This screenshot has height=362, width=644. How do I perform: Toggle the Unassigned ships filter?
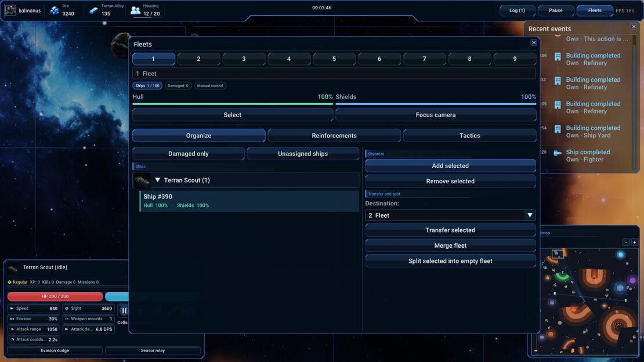[303, 154]
